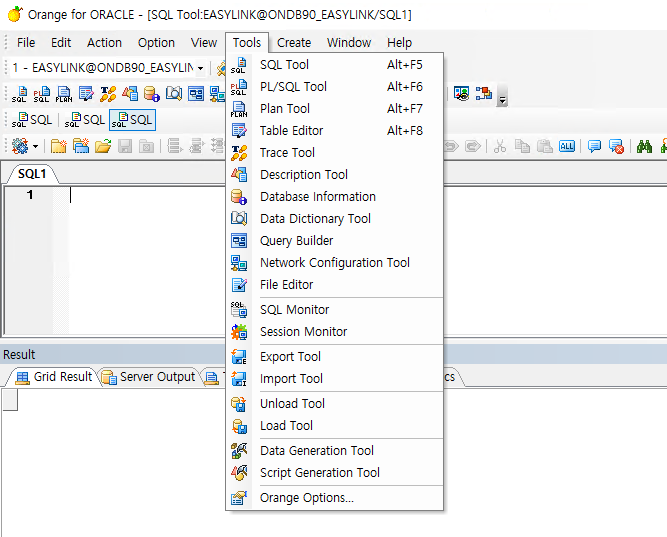Open the Window menu
Viewport: 667px width, 537px height.
pyautogui.click(x=349, y=43)
